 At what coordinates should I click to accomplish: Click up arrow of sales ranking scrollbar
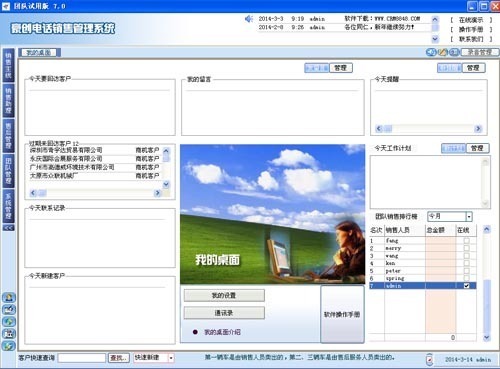487,229
